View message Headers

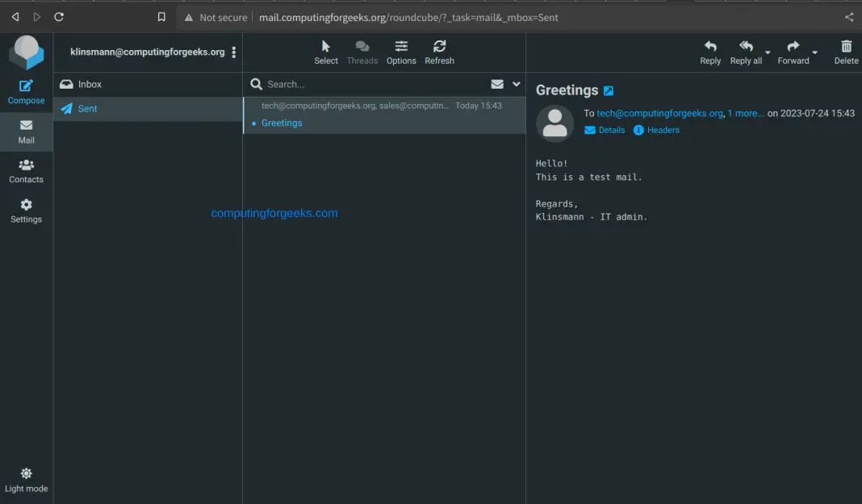[656, 130]
